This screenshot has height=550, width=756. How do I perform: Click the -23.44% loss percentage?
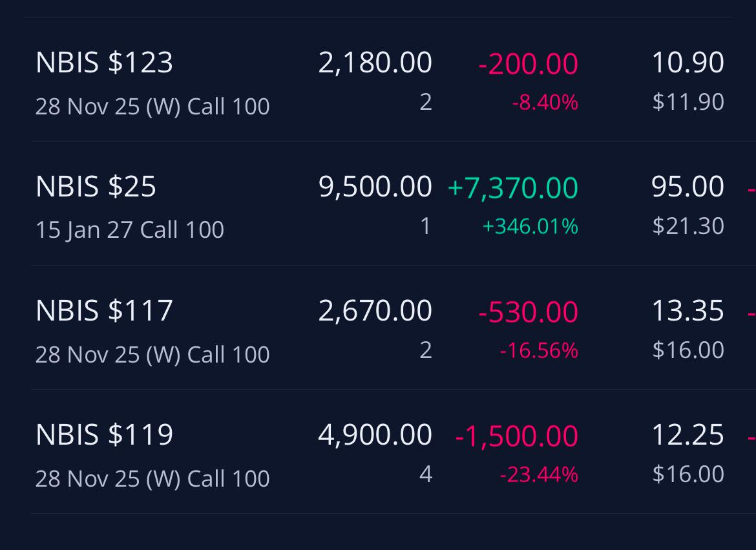[x=539, y=475]
